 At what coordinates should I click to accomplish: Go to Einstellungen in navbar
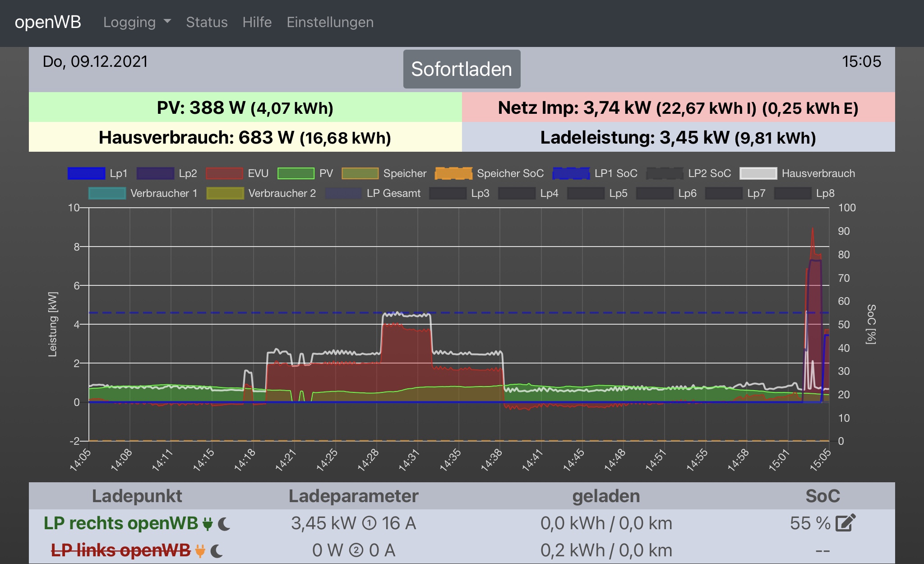point(330,22)
